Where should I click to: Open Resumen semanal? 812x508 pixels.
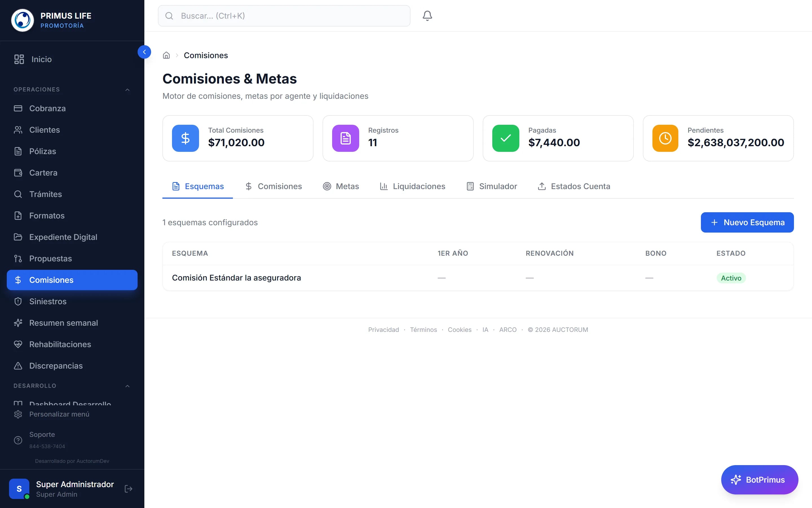pyautogui.click(x=72, y=323)
